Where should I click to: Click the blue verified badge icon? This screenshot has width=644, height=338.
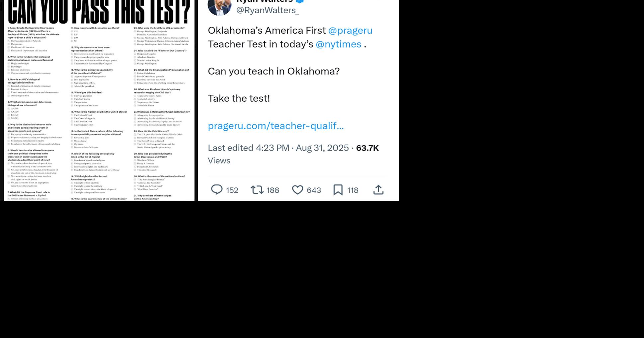300,1
